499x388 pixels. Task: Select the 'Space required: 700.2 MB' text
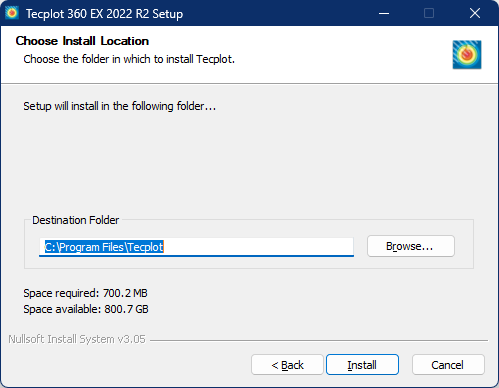point(85,293)
